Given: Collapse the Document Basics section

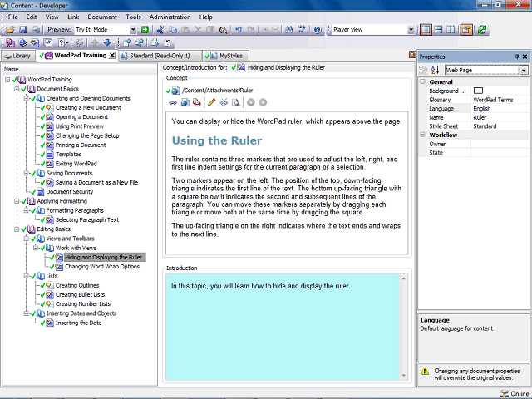Looking at the screenshot, I should click(x=17, y=89).
